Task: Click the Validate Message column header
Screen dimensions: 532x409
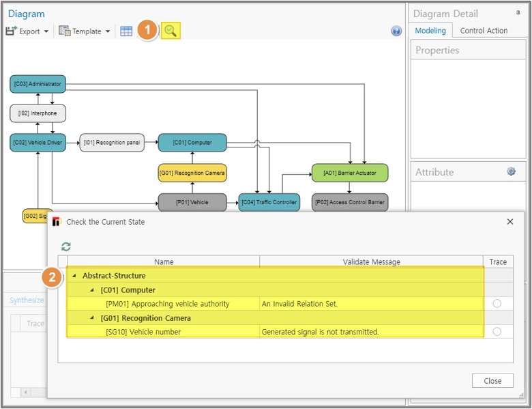Action: (x=371, y=262)
